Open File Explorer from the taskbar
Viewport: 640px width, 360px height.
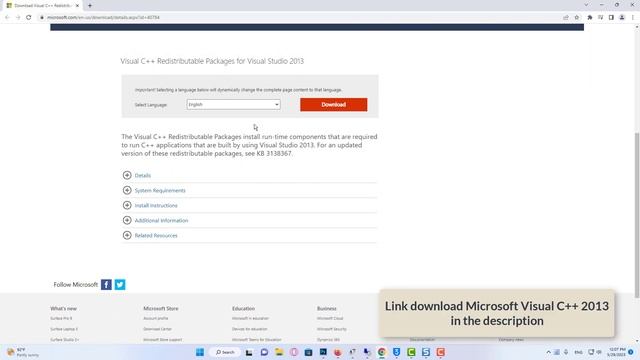279,352
